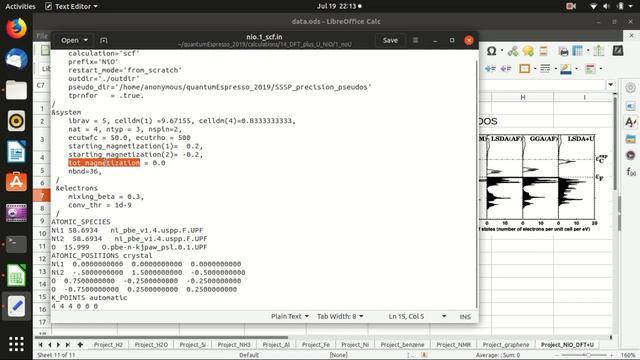Click decrease indent icon in Calc toolbar
Image resolution: width=640 pixels, height=360 pixels.
pyautogui.click(x=506, y=69)
